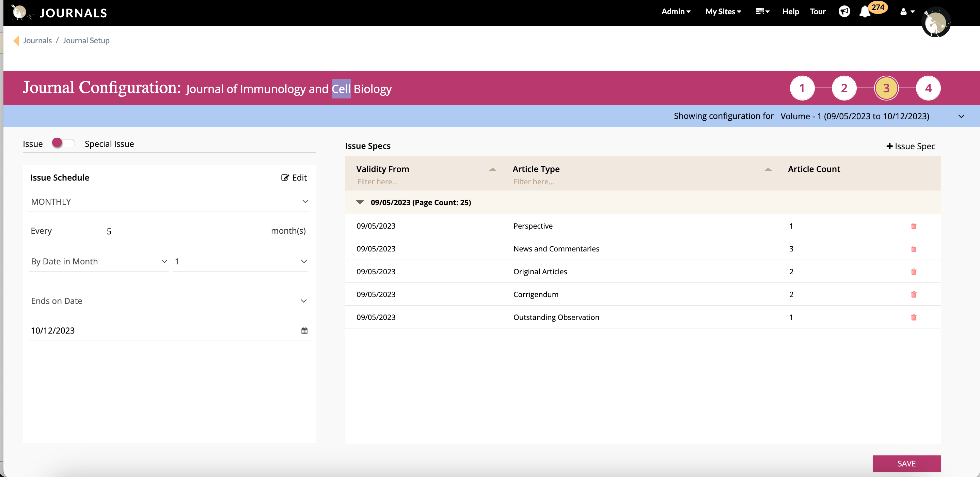Click the Special Issue label

click(x=109, y=144)
